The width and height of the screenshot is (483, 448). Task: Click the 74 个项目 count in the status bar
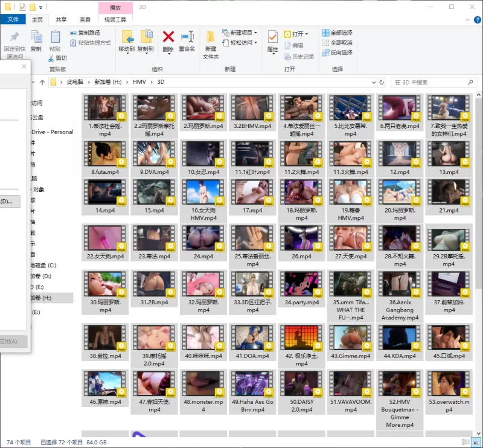pyautogui.click(x=19, y=443)
